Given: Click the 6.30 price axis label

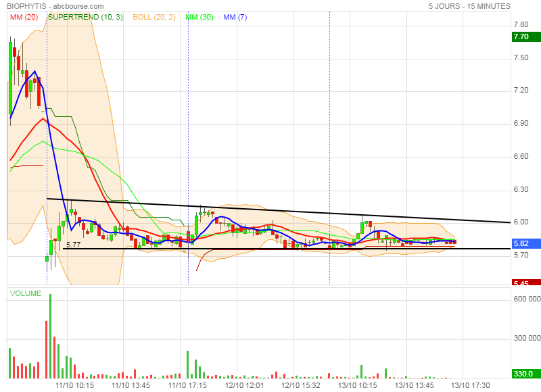Looking at the screenshot, I should coord(521,190).
